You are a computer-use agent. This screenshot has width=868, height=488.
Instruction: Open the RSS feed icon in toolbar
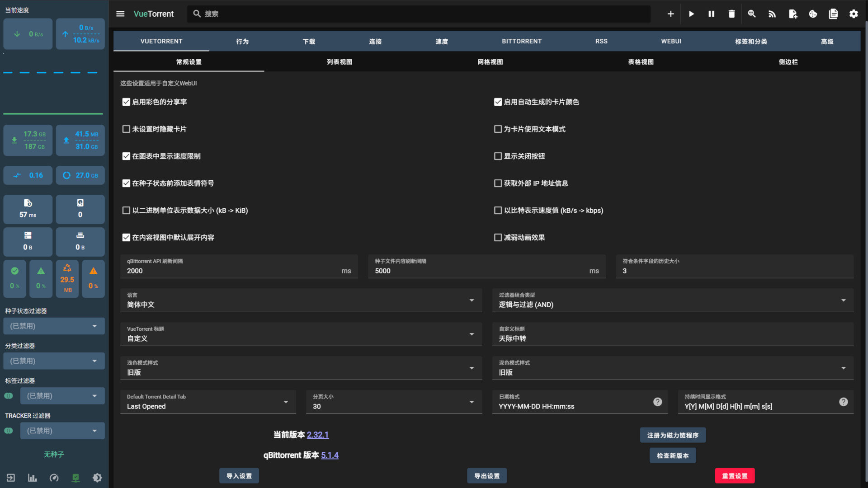pyautogui.click(x=772, y=14)
